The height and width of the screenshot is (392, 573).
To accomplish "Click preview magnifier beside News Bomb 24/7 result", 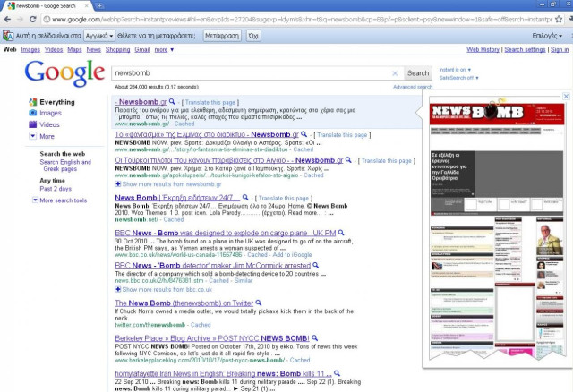I will coord(245,197).
